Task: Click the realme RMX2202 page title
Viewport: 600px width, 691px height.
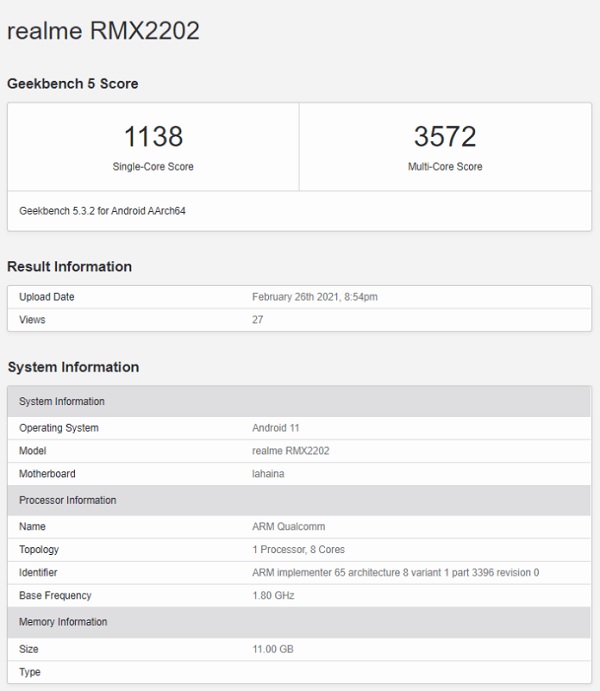Action: pyautogui.click(x=103, y=31)
